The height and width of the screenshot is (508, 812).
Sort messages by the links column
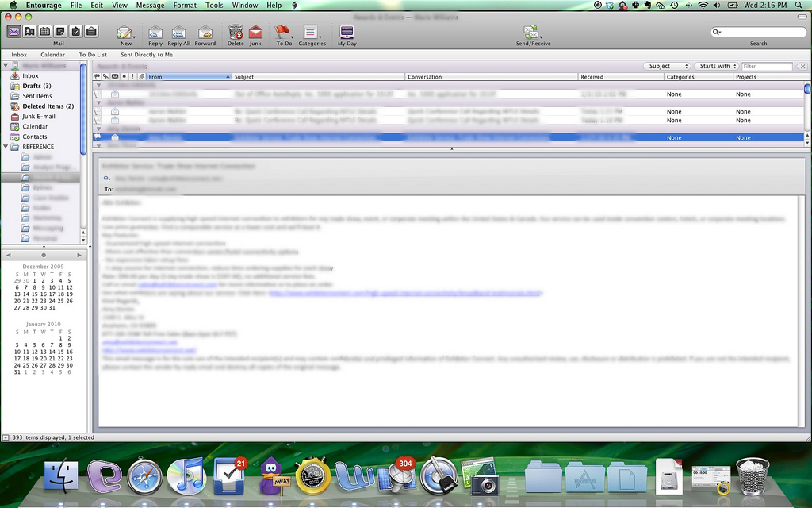tap(105, 77)
